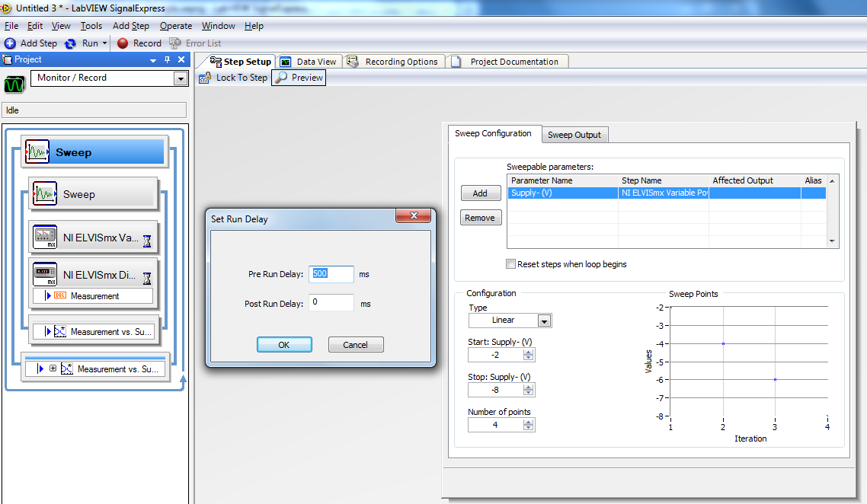Click the red Record icon
This screenshot has height=504, width=867.
(x=123, y=43)
